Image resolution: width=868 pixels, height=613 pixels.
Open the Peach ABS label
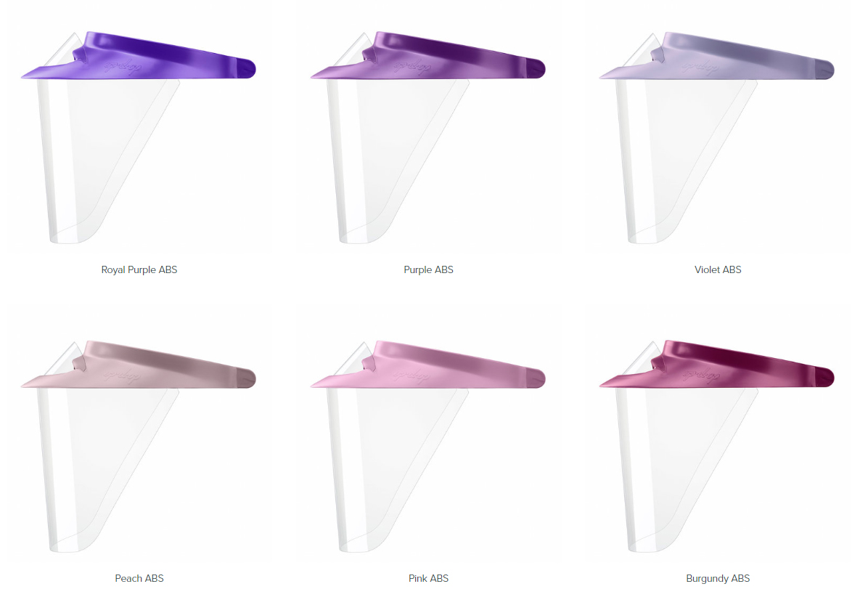[x=139, y=578]
